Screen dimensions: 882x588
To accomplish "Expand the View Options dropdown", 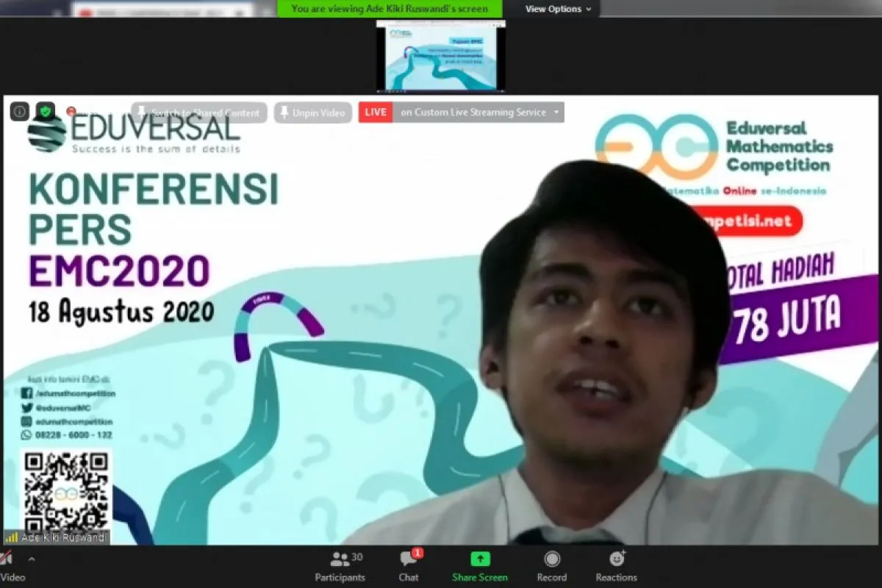I will (559, 9).
